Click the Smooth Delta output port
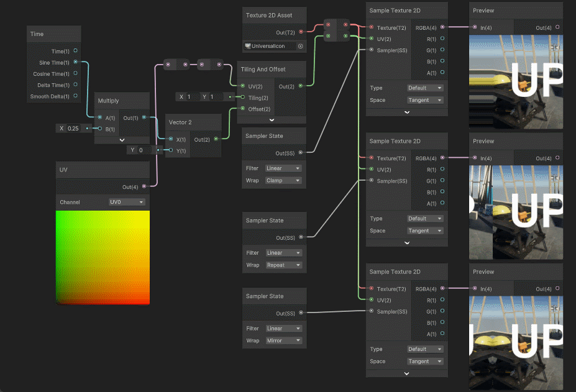Viewport: 576px width, 392px height. (76, 96)
